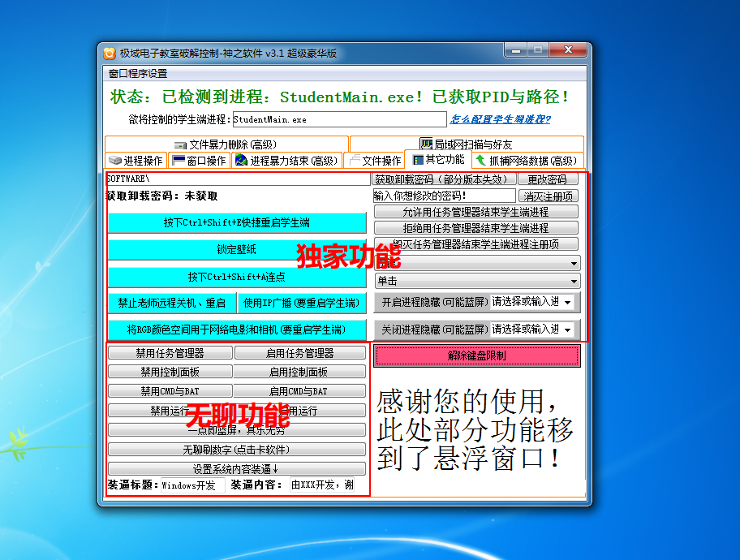The height and width of the screenshot is (560, 740).
Task: Click 关闭进程隐藏(可能蓝屏) button
Action: tap(432, 330)
